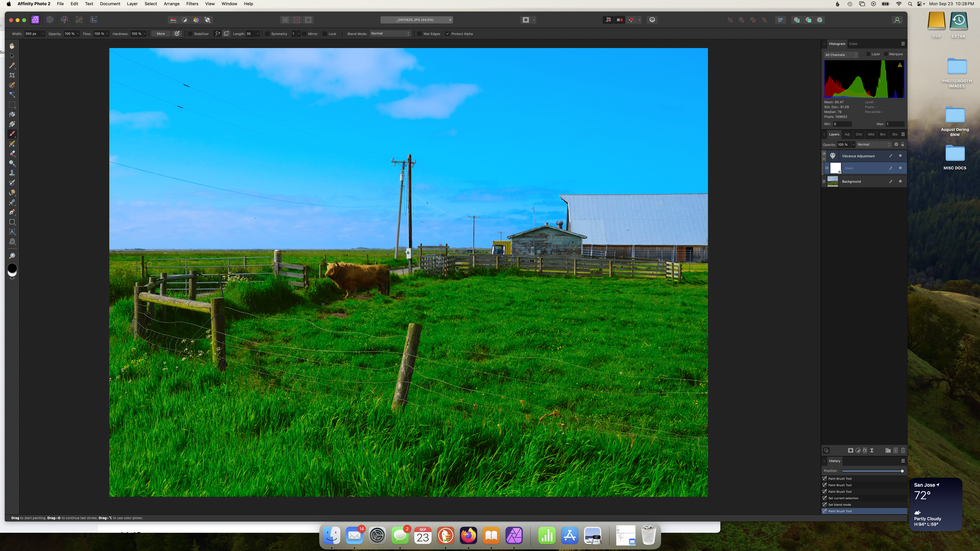Switch to the Export persona
Image resolution: width=980 pixels, height=551 pixels.
(x=94, y=20)
